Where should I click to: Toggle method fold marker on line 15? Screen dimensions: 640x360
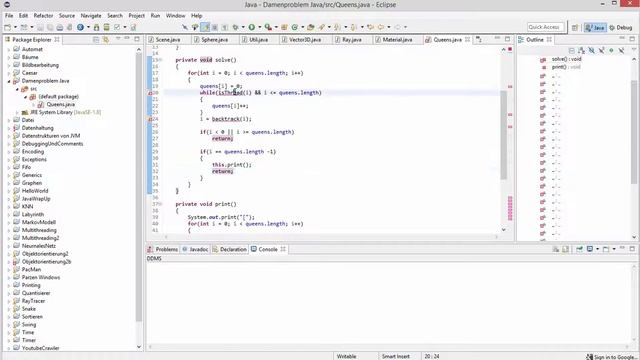point(161,60)
